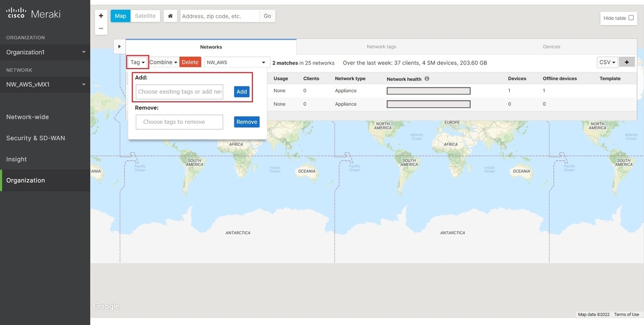Sort by Devices column header
Viewport: 644px width, 325px height.
click(x=517, y=78)
